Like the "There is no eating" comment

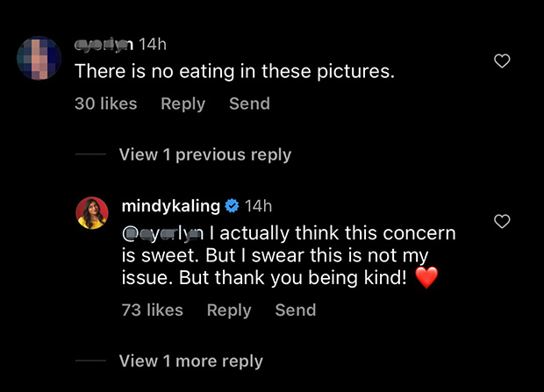(503, 61)
